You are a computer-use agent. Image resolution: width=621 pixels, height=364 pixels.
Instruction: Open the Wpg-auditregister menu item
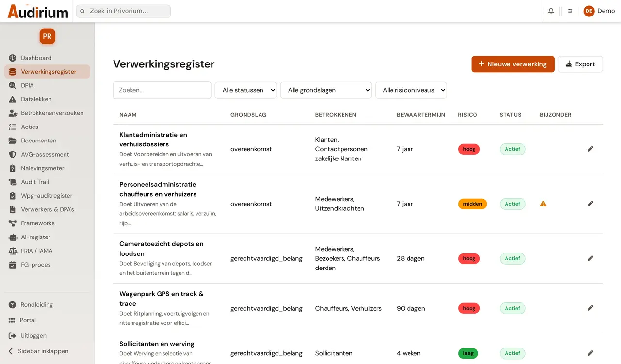click(47, 196)
